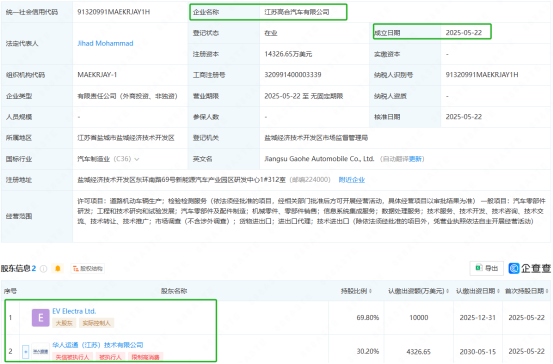Viewport: 553px width, 364px height.
Task: Sort by 持股比例 column arrows
Action: 370,291
